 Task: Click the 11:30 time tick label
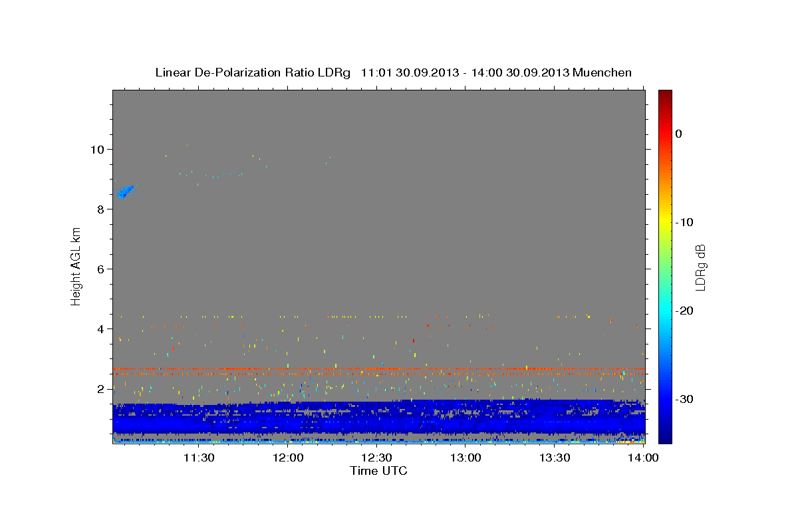pyautogui.click(x=198, y=458)
